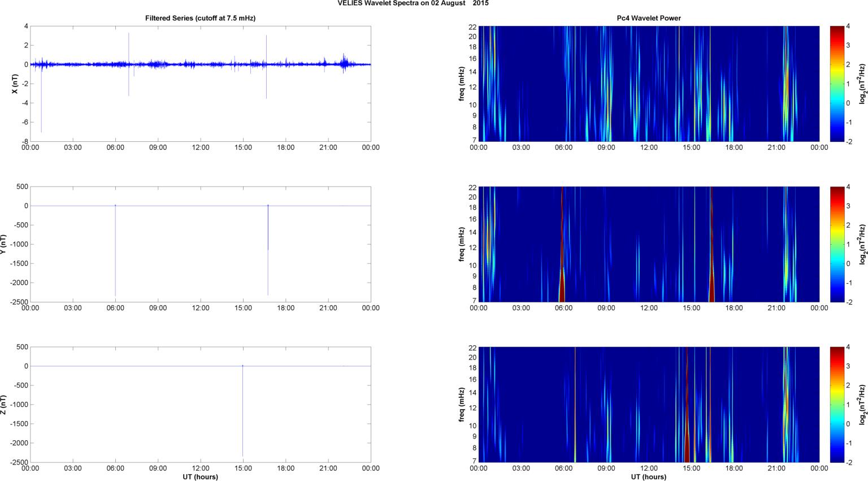This screenshot has width=868, height=481.
Task: Click the Pc4 Wavelet Power heading
Action: pyautogui.click(x=648, y=18)
